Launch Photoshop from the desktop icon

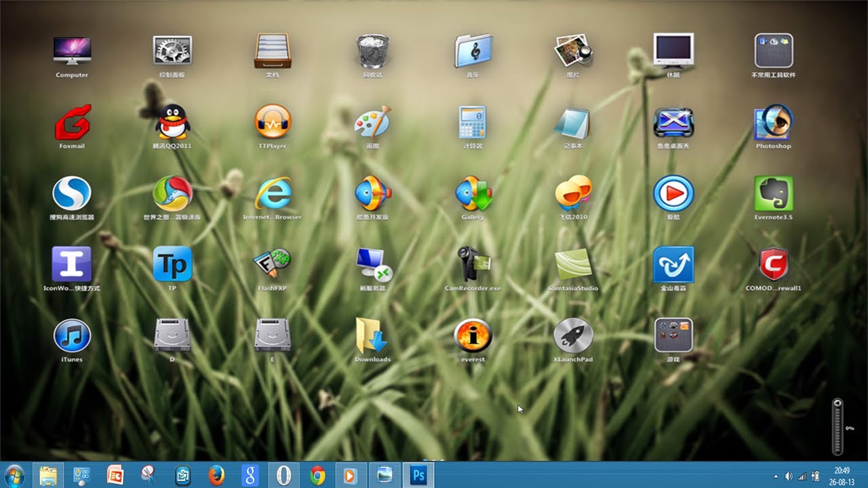[x=774, y=123]
